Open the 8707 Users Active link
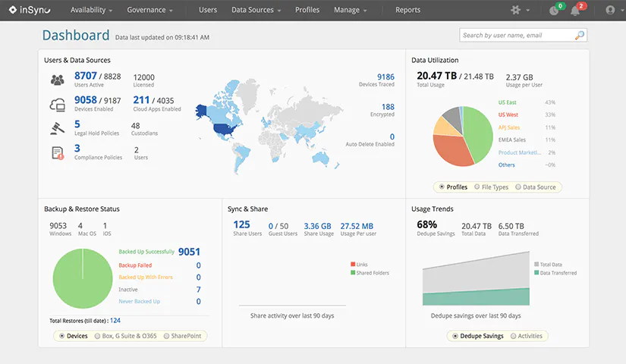 (x=86, y=76)
